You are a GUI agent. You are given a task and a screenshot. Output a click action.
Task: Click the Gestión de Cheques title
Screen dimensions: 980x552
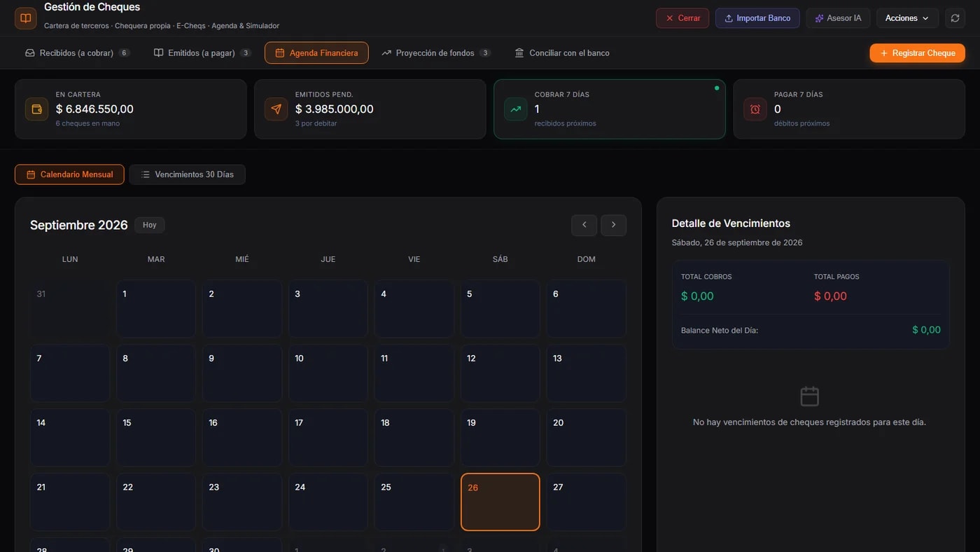92,7
